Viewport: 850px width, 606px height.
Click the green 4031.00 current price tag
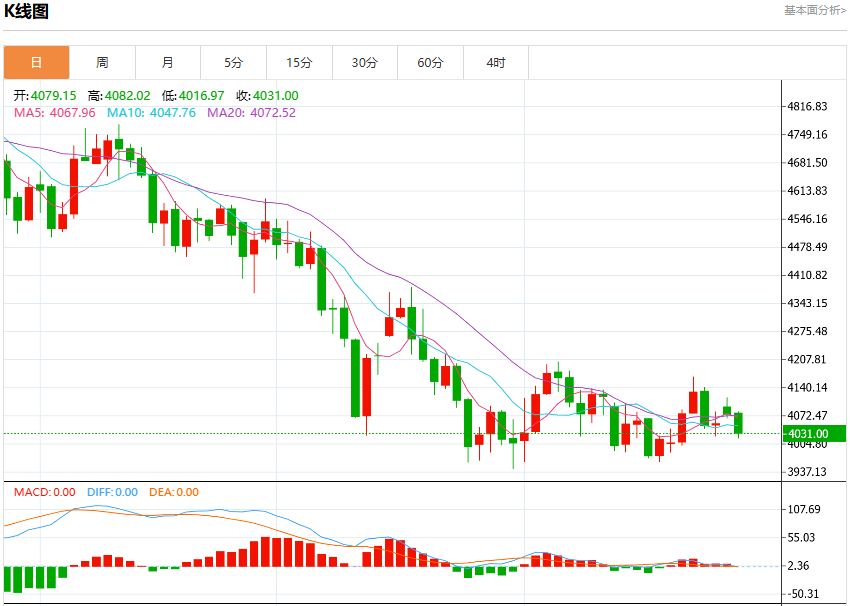(x=814, y=434)
